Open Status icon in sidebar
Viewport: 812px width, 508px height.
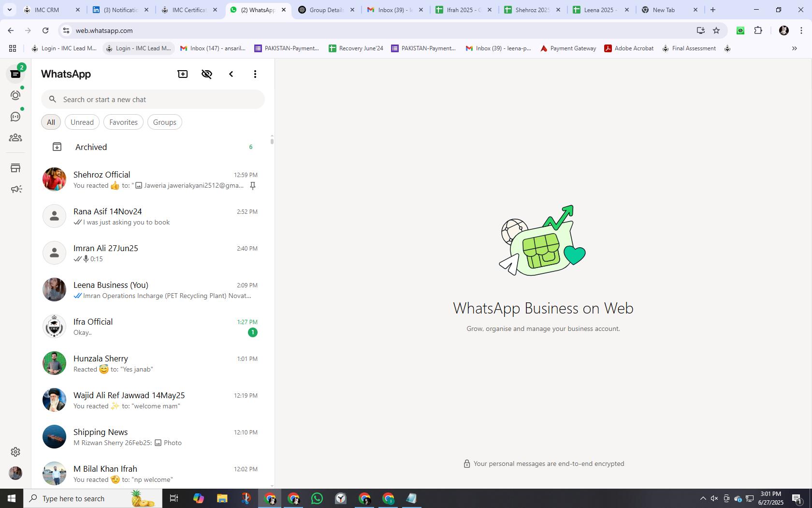(x=15, y=95)
